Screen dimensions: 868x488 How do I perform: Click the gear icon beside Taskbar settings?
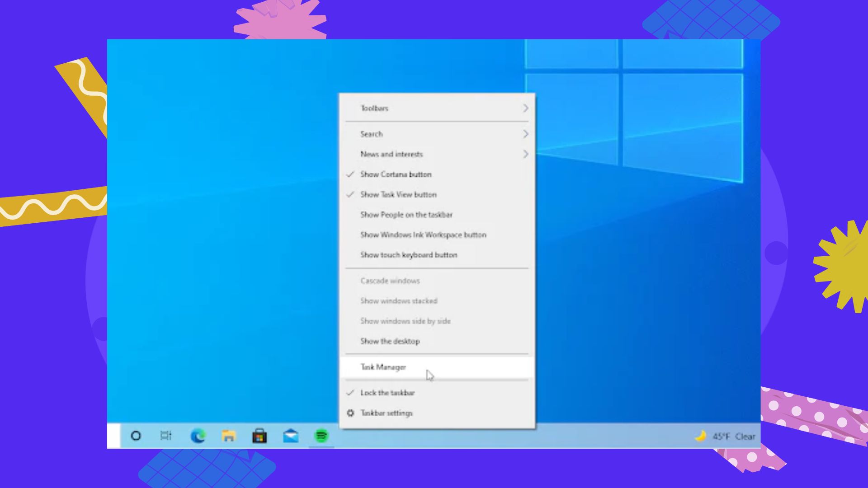coord(350,413)
